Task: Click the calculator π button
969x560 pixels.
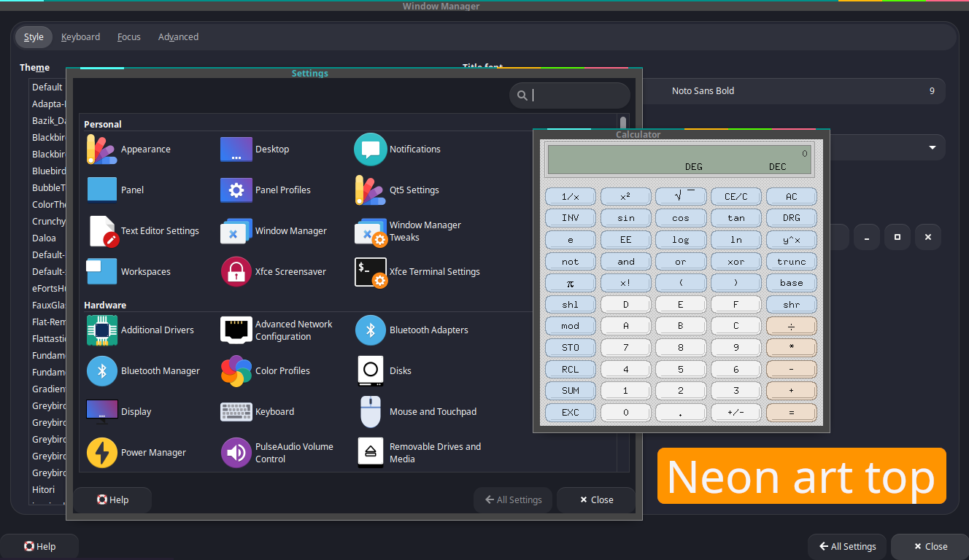Action: 571,283
